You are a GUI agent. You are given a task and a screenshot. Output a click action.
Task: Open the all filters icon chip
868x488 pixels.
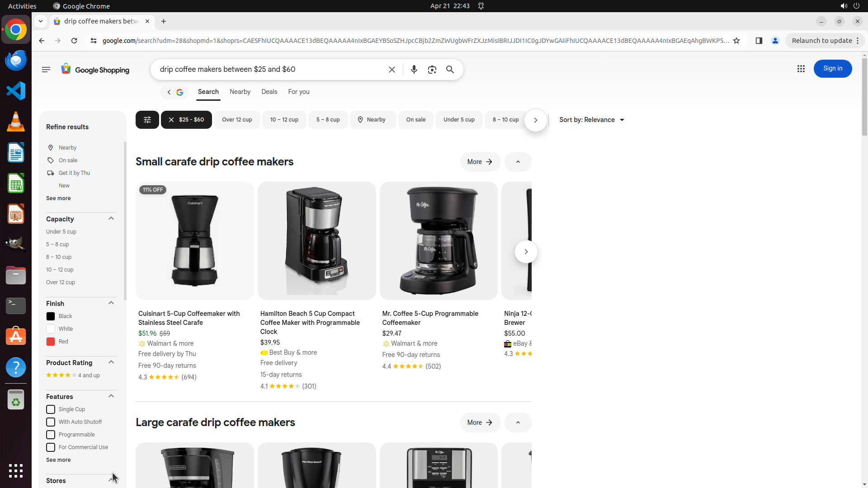pyautogui.click(x=147, y=120)
